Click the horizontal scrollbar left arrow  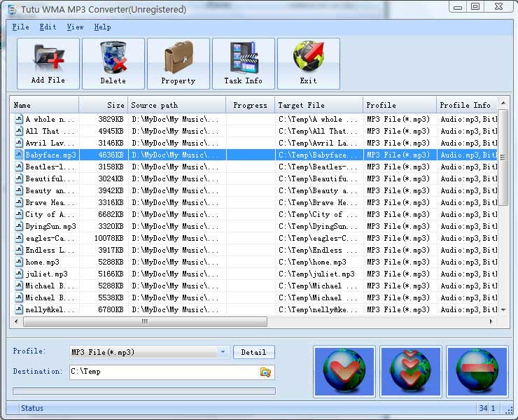(x=16, y=321)
